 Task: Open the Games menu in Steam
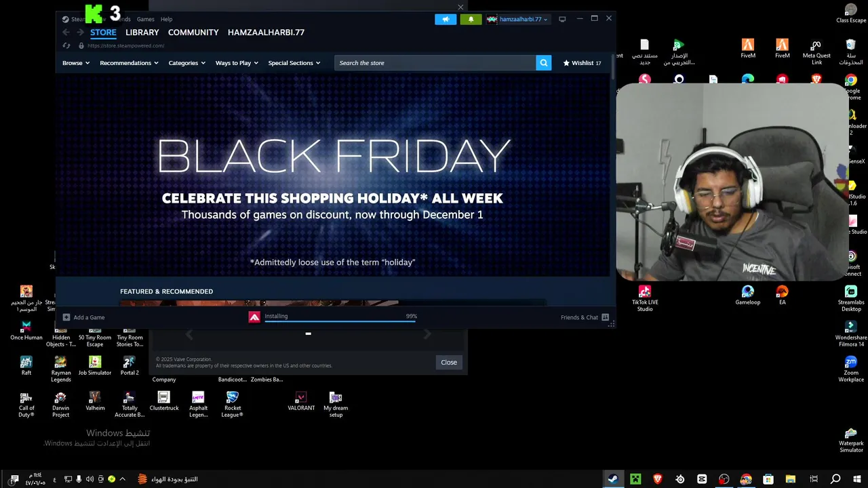click(145, 19)
